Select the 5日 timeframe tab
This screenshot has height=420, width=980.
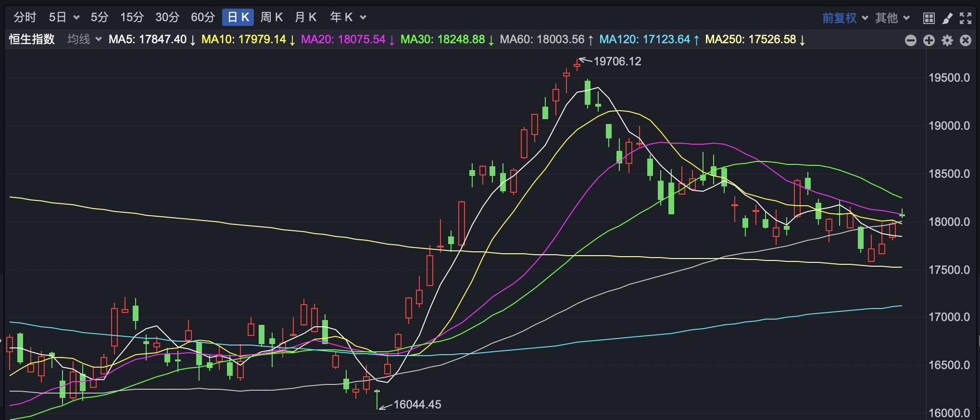tap(57, 17)
